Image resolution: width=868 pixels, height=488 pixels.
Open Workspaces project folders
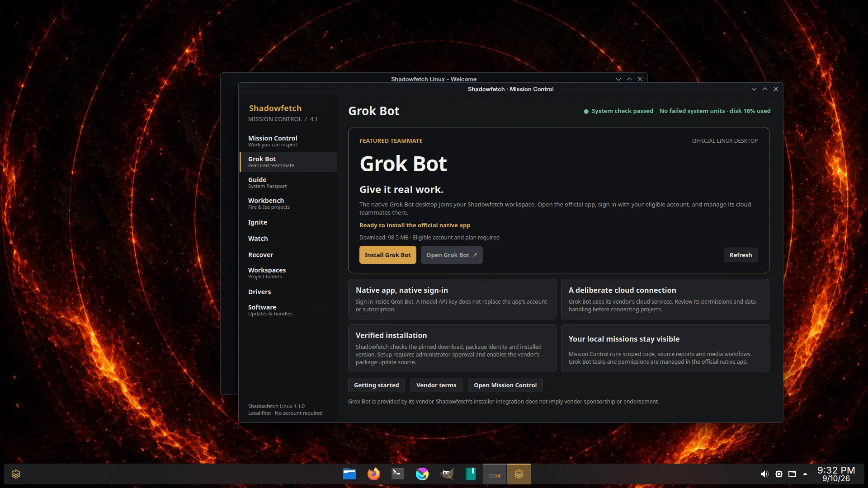pyautogui.click(x=288, y=273)
